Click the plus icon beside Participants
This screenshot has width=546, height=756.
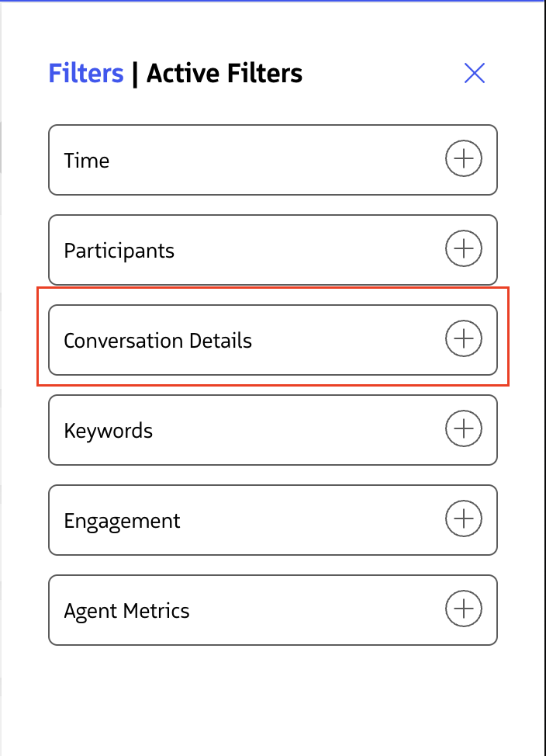(x=463, y=248)
